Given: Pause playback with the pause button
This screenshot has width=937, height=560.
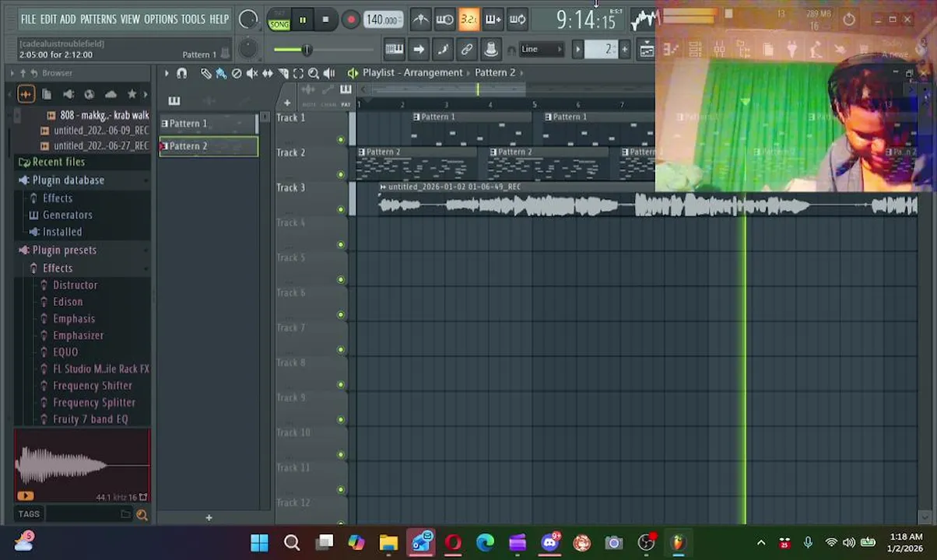Looking at the screenshot, I should point(303,20).
